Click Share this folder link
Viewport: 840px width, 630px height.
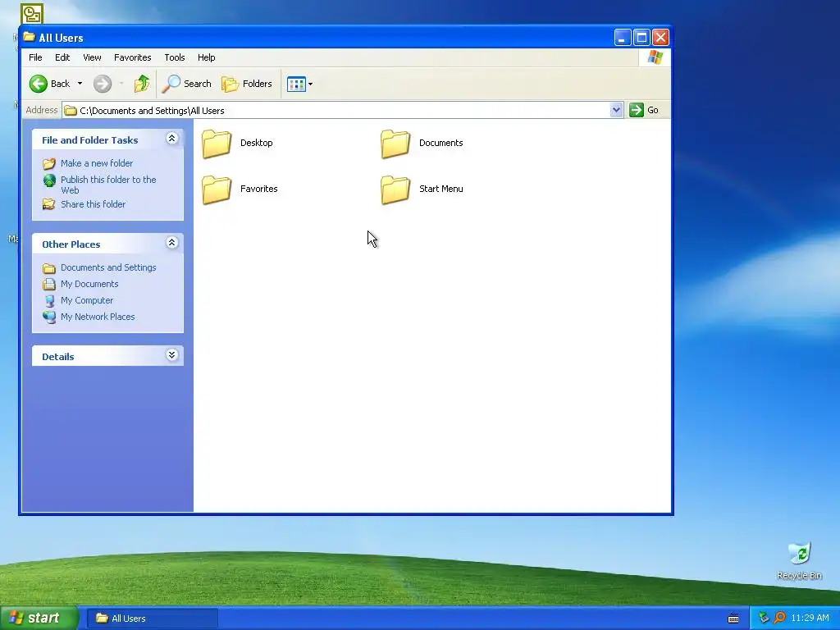tap(93, 204)
